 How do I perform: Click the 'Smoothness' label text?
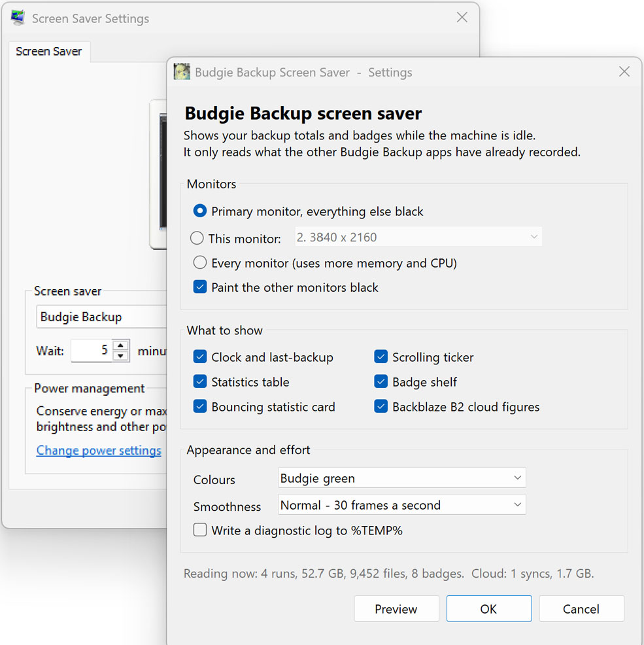(x=227, y=506)
